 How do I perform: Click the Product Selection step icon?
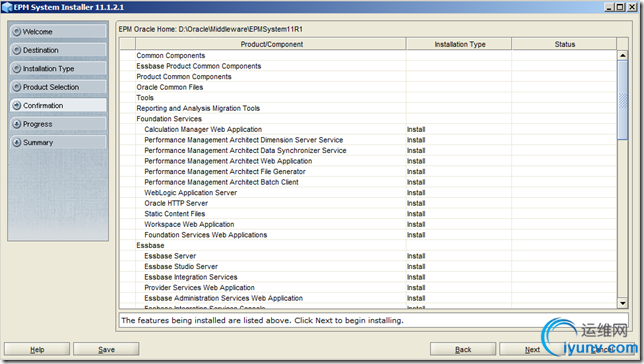(x=16, y=87)
